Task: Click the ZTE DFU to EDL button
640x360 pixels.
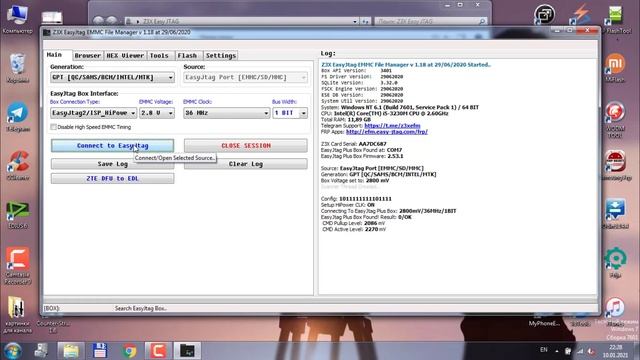Action: [112, 178]
